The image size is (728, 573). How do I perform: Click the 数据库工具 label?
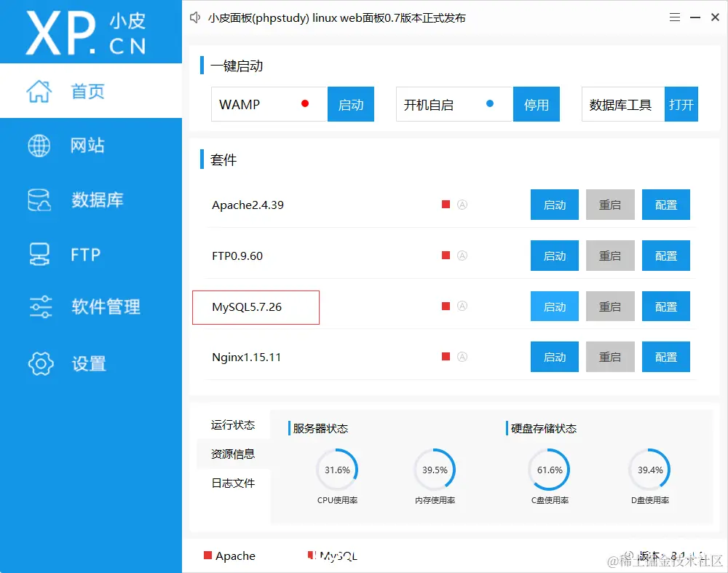(620, 105)
